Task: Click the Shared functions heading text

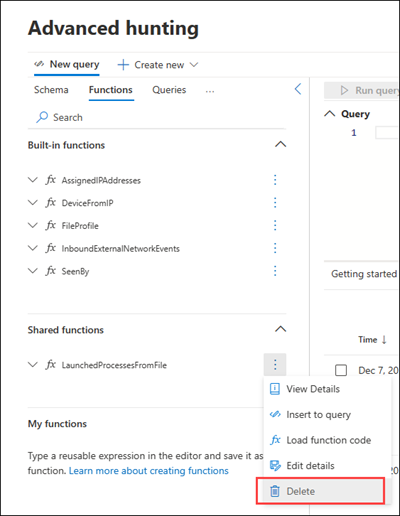Action: (x=65, y=330)
